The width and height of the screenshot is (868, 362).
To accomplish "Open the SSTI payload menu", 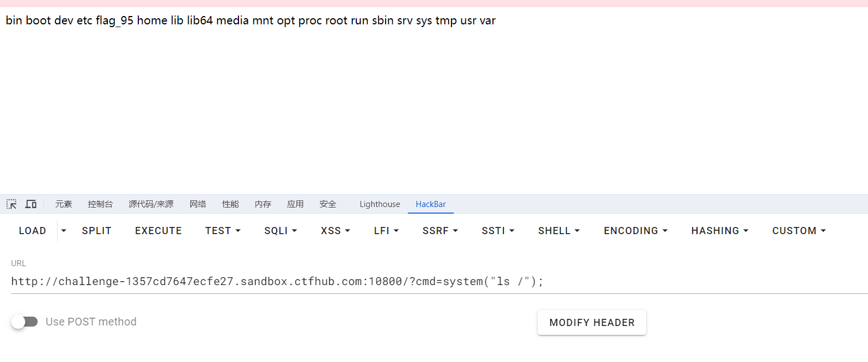I will coord(498,231).
